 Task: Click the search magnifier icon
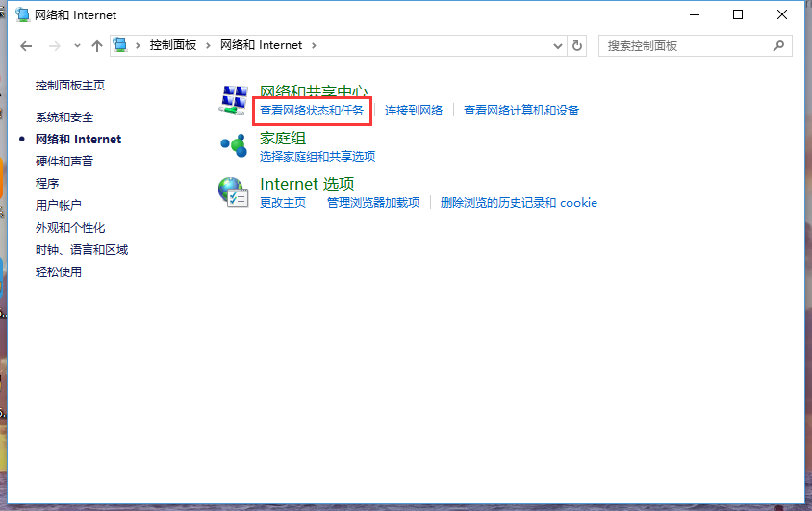pyautogui.click(x=778, y=45)
